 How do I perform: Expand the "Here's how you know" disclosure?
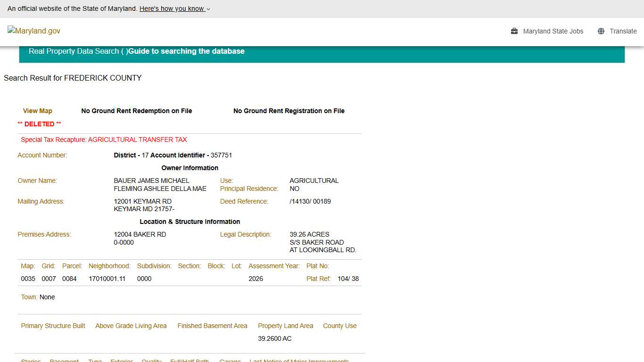tap(172, 8)
